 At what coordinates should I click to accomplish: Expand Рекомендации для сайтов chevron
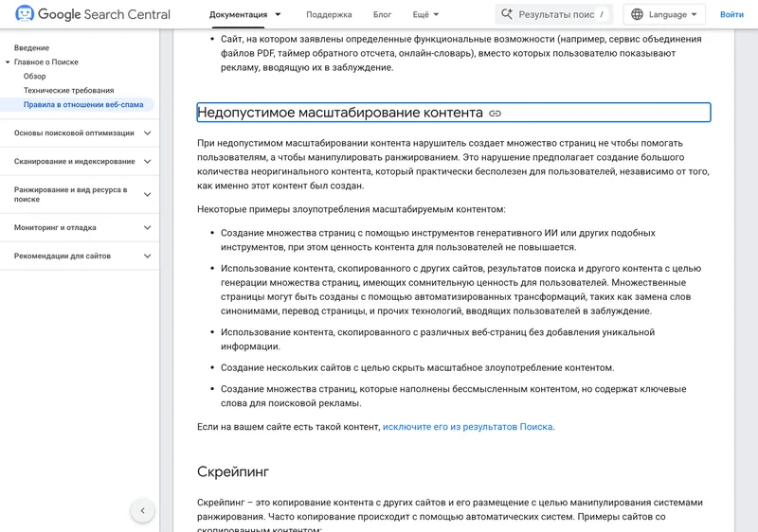pyautogui.click(x=148, y=256)
